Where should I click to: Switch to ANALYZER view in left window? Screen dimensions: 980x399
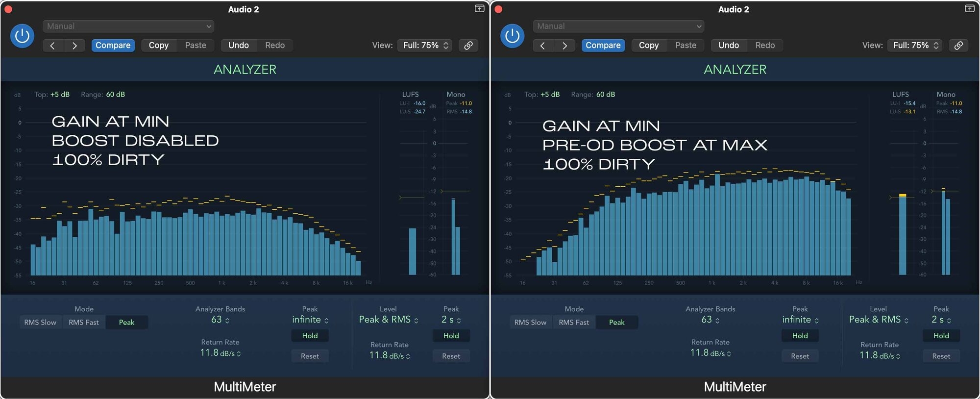pos(245,70)
